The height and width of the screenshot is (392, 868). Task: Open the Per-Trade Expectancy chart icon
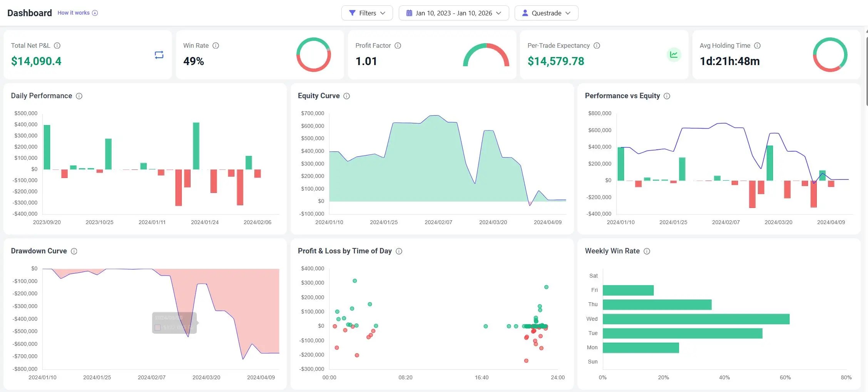click(x=674, y=55)
